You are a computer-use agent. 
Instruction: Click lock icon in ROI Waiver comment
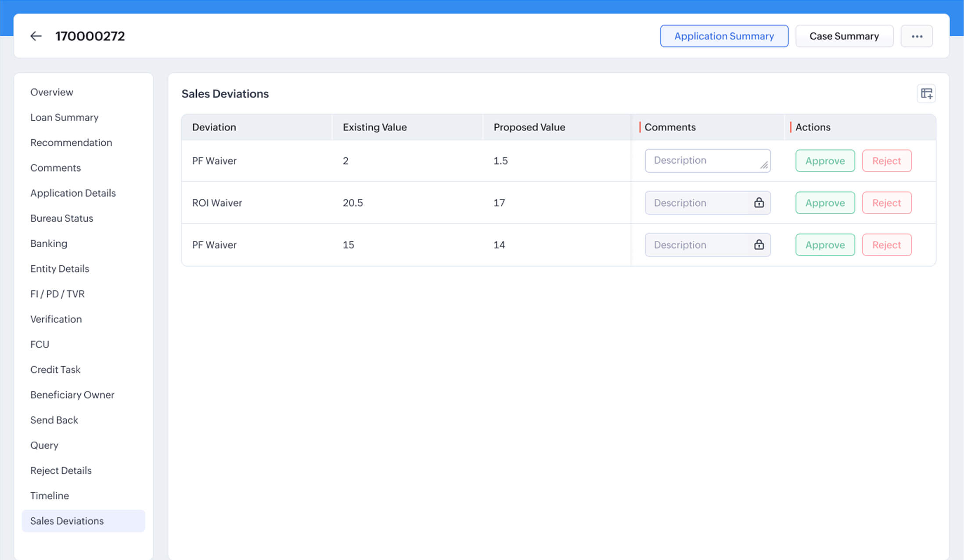click(759, 203)
